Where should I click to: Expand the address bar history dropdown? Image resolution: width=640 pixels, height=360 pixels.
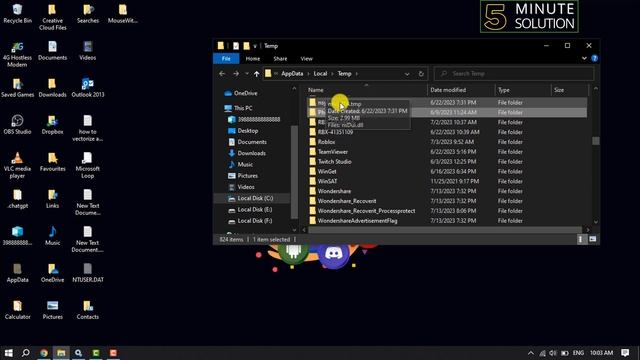407,74
